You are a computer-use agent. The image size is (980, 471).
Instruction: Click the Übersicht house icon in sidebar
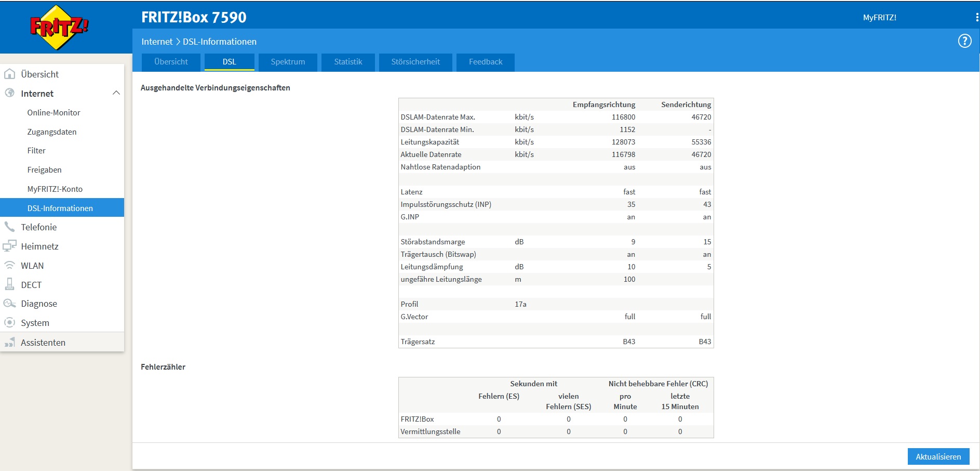click(9, 74)
